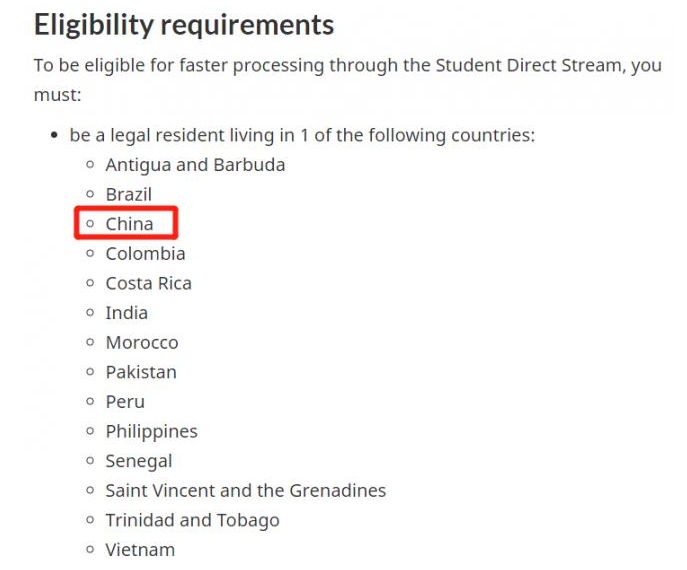Select Vietnam at the list bottom

140,550
